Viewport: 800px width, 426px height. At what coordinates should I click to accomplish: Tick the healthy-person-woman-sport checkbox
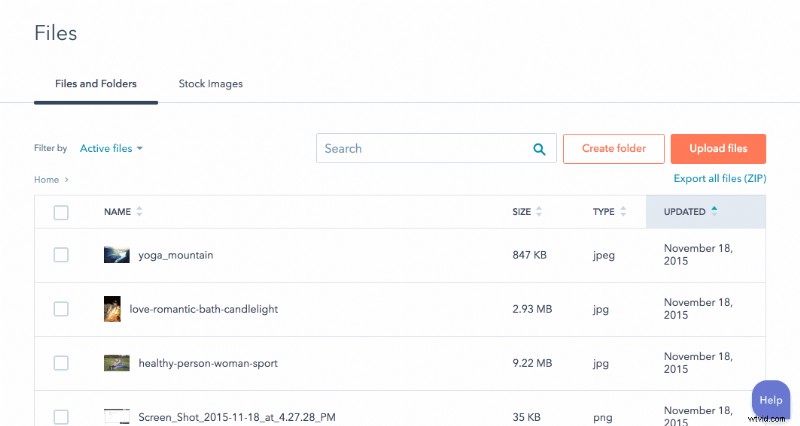click(x=61, y=363)
